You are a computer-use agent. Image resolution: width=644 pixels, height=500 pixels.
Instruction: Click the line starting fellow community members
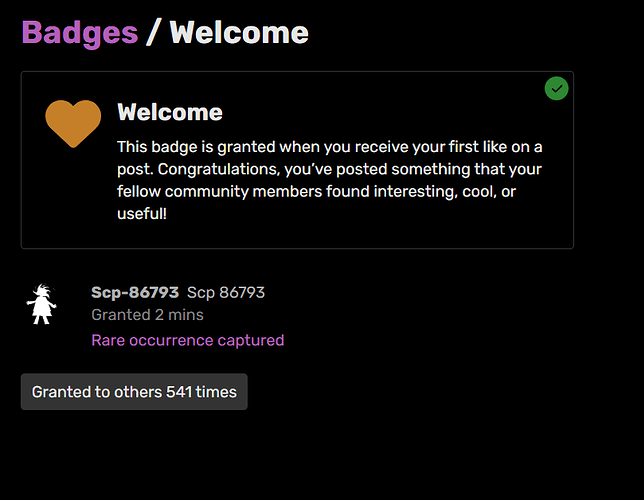pyautogui.click(x=316, y=191)
